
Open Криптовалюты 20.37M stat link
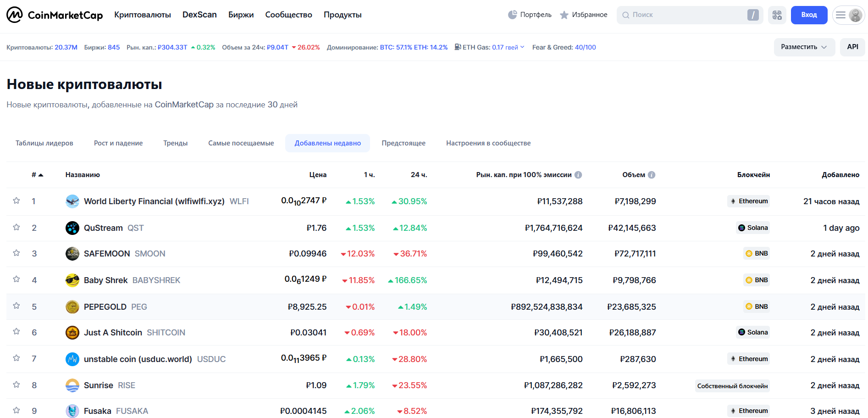point(66,47)
